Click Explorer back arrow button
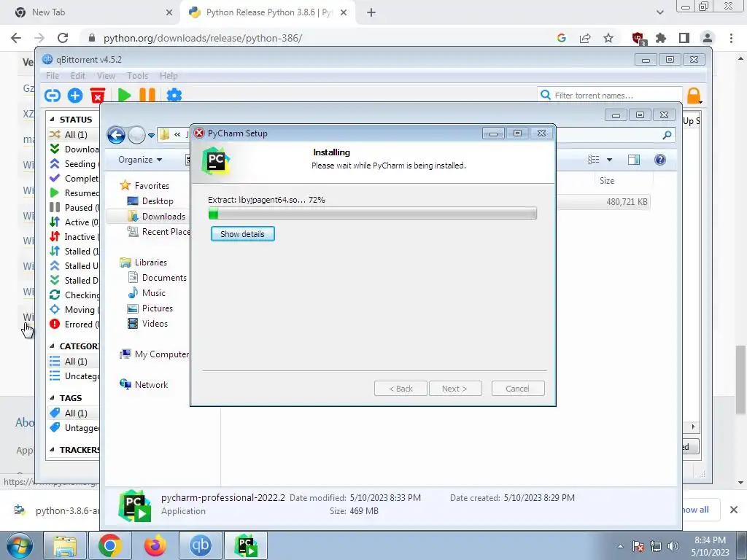This screenshot has width=747, height=560. (x=116, y=135)
